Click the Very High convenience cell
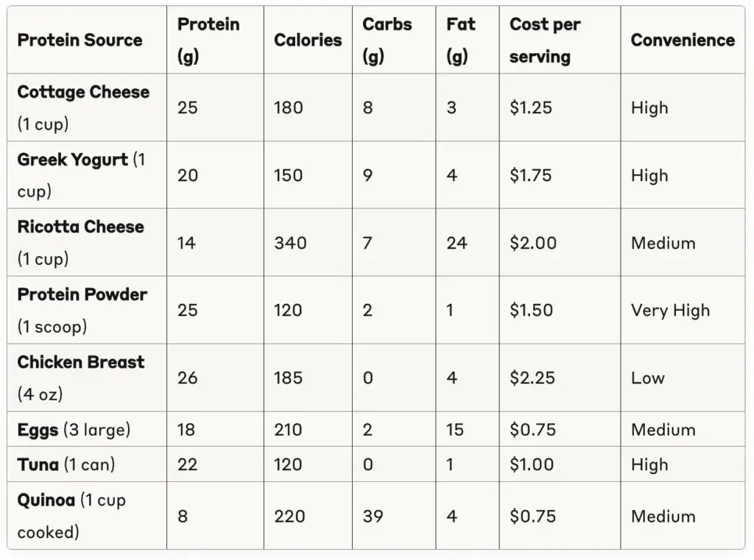 coord(670,311)
